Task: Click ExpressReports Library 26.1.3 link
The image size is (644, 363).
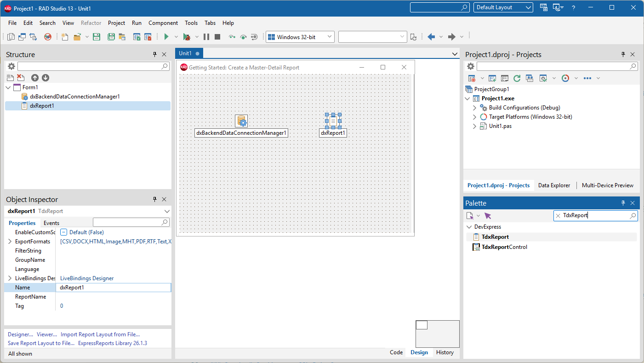Action: 113,343
